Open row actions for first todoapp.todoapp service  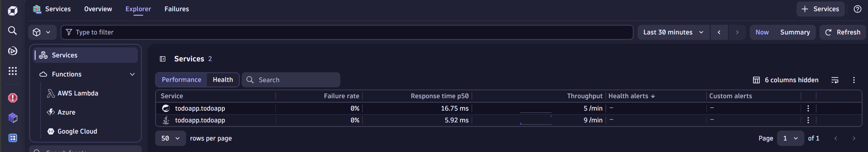coord(808,108)
